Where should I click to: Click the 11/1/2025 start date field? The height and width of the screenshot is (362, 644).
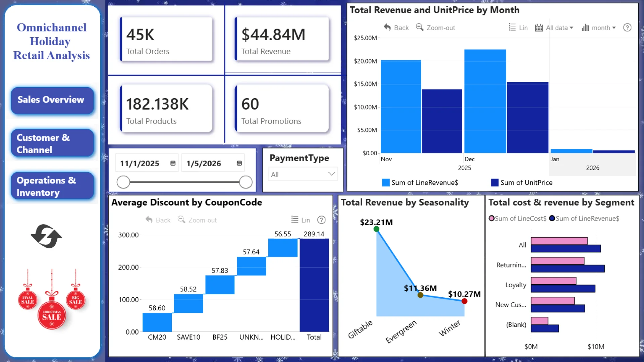point(140,163)
